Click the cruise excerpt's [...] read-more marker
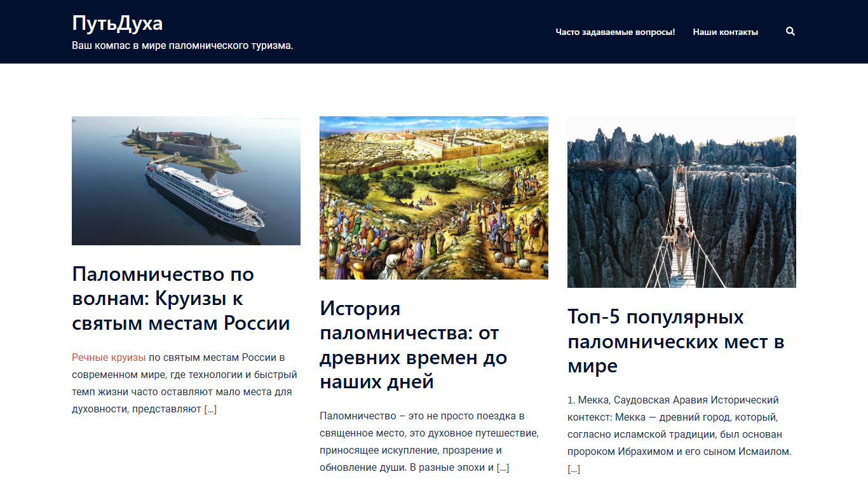The image size is (868, 488). [x=210, y=409]
